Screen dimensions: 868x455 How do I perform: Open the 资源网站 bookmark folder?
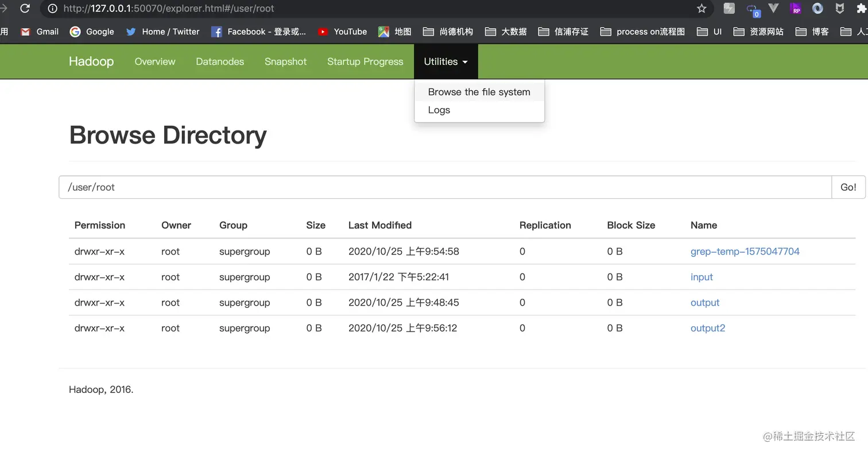[758, 32]
